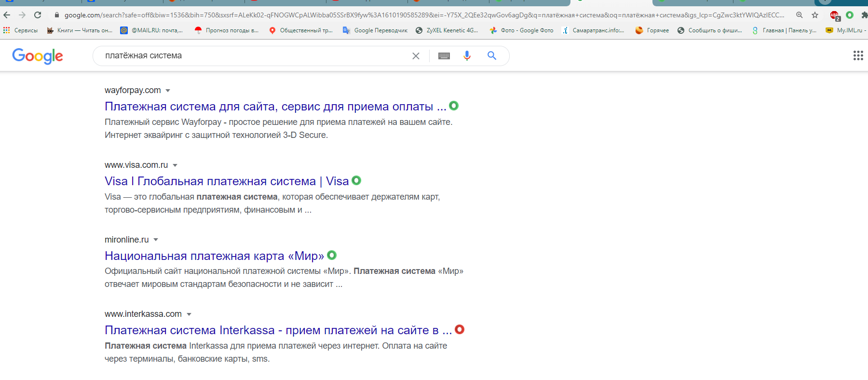Viewport: 868px width, 380px height.
Task: Expand options arrow next to mironline.ru
Action: 156,240
